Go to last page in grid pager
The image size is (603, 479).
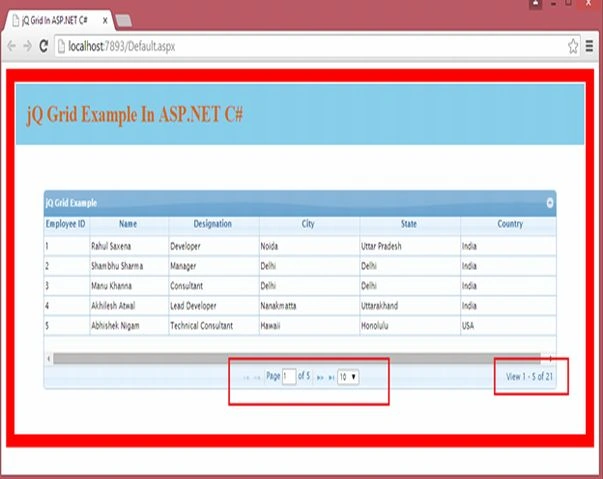click(331, 378)
